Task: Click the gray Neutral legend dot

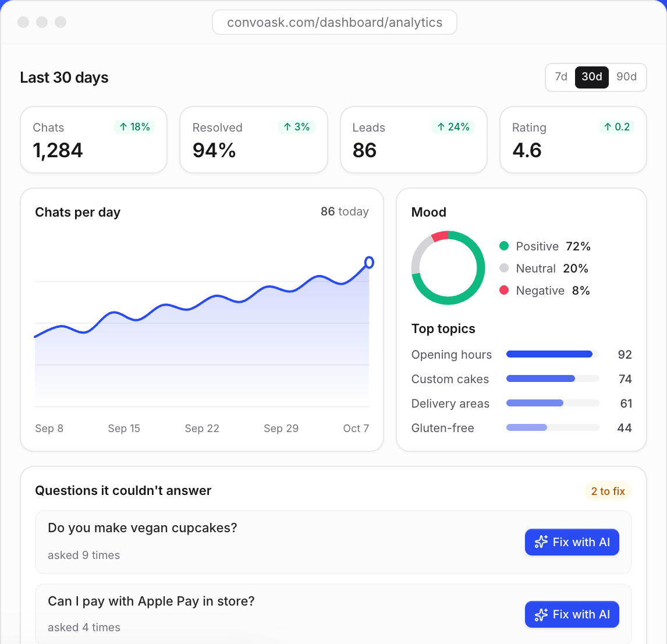Action: click(x=504, y=268)
